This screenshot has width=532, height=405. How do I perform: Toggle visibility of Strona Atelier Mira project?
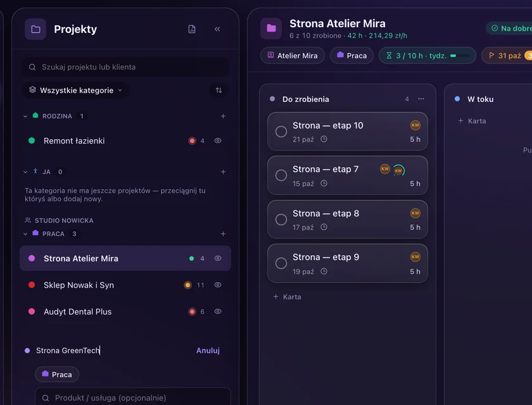[x=218, y=258]
